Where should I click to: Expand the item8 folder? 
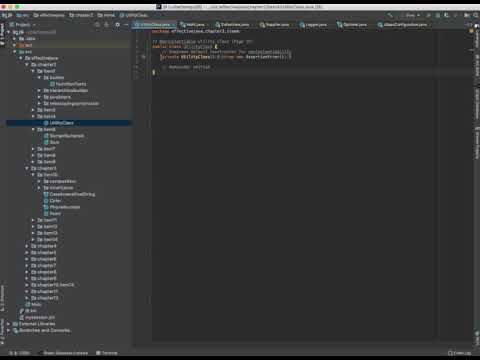33,155
